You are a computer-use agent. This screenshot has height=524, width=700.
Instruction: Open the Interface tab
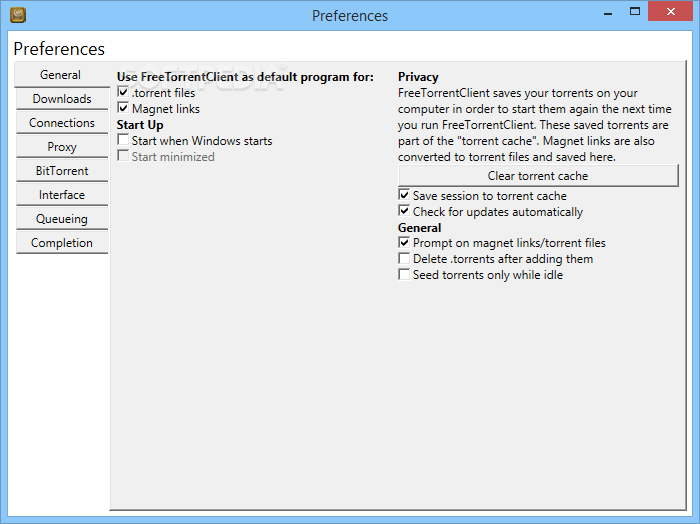[x=62, y=195]
